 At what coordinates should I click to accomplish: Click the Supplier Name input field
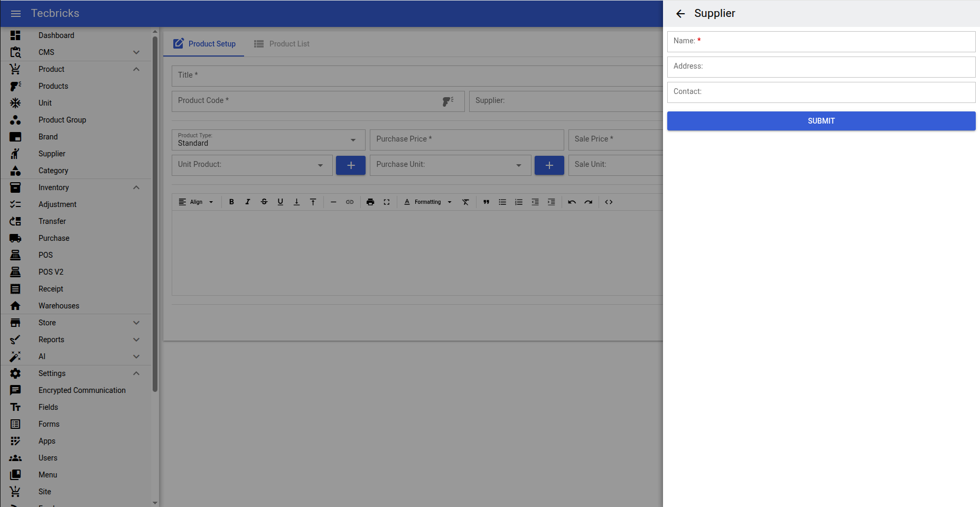pyautogui.click(x=821, y=42)
